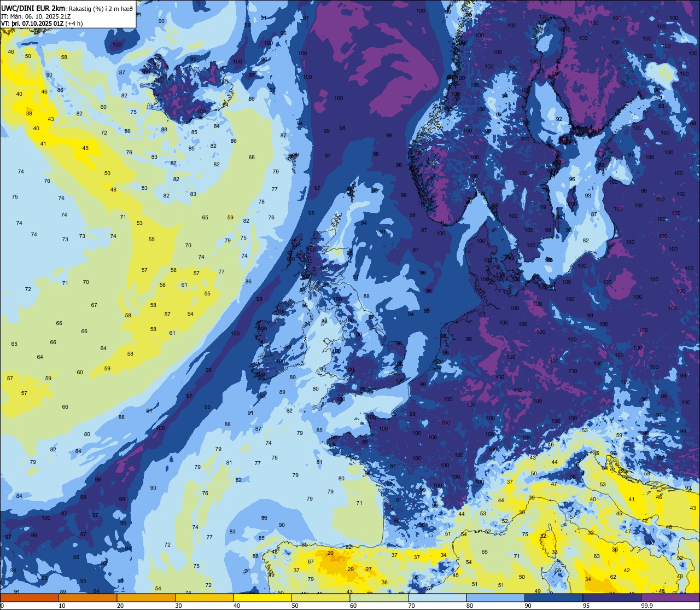Viewport: 700px width, 610px height.
Task: Click the forecast offset (+4 h)
Action: (74, 24)
